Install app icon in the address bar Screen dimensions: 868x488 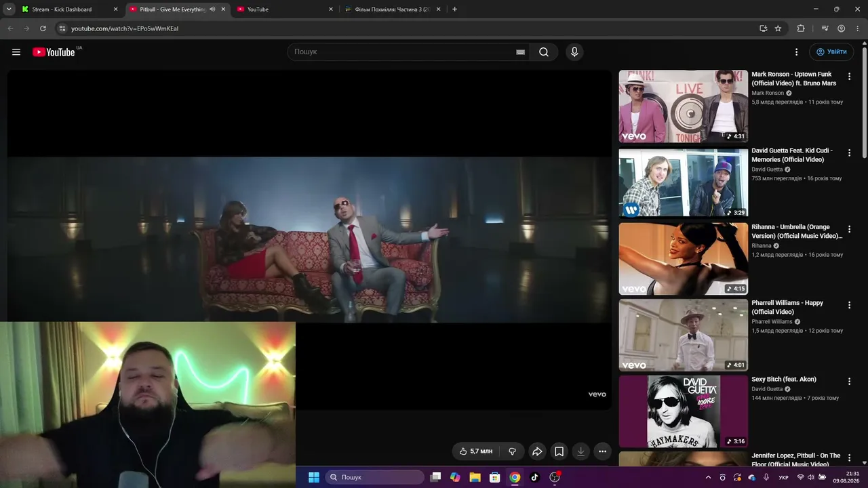coord(764,28)
